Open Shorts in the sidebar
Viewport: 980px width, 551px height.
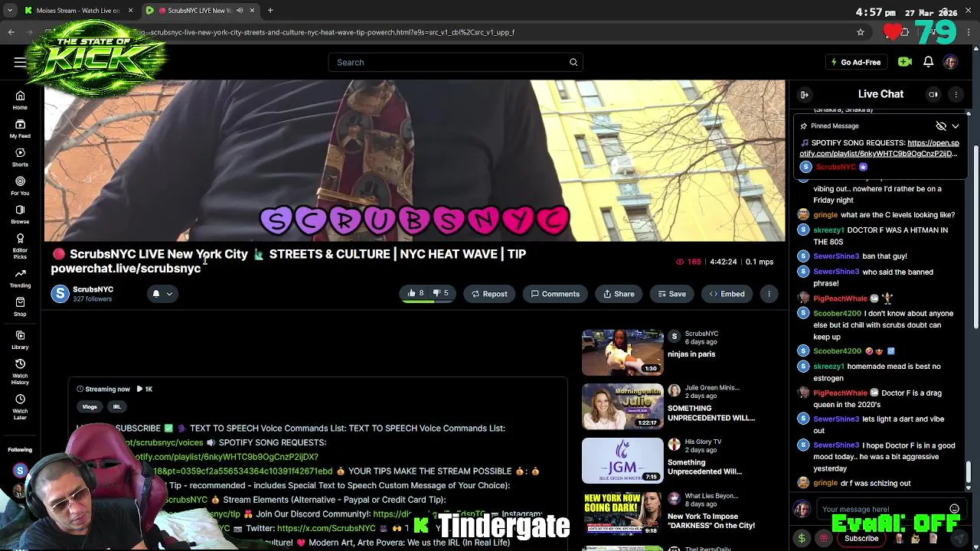tap(20, 158)
